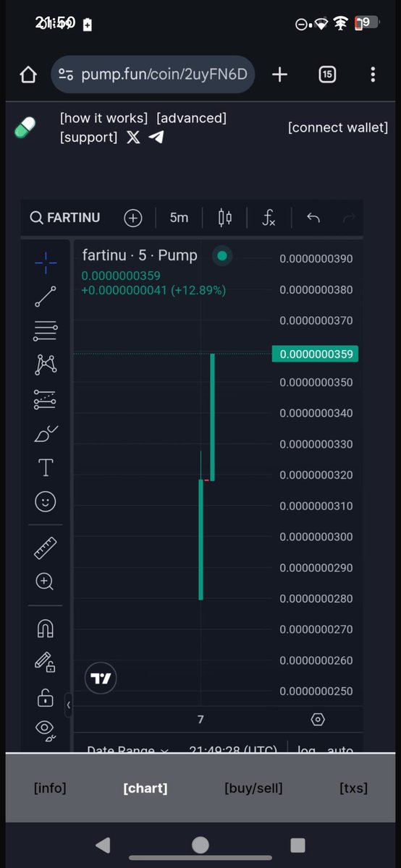This screenshot has width=401, height=868.
Task: Open the indicators fx menu
Action: (269, 218)
